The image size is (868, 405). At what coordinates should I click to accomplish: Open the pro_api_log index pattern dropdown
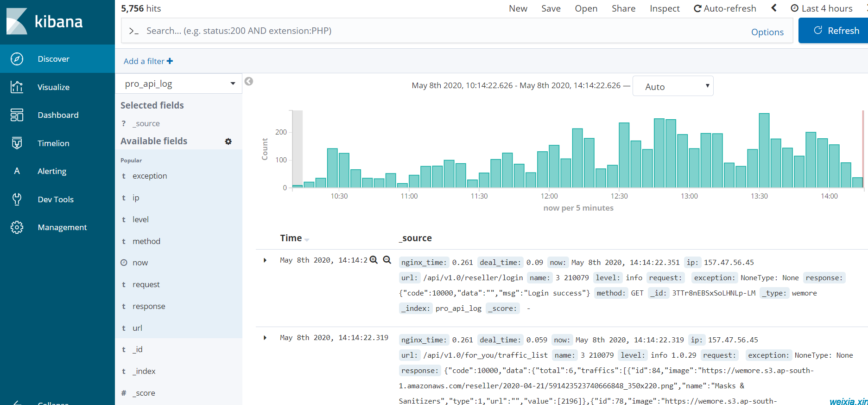(179, 84)
